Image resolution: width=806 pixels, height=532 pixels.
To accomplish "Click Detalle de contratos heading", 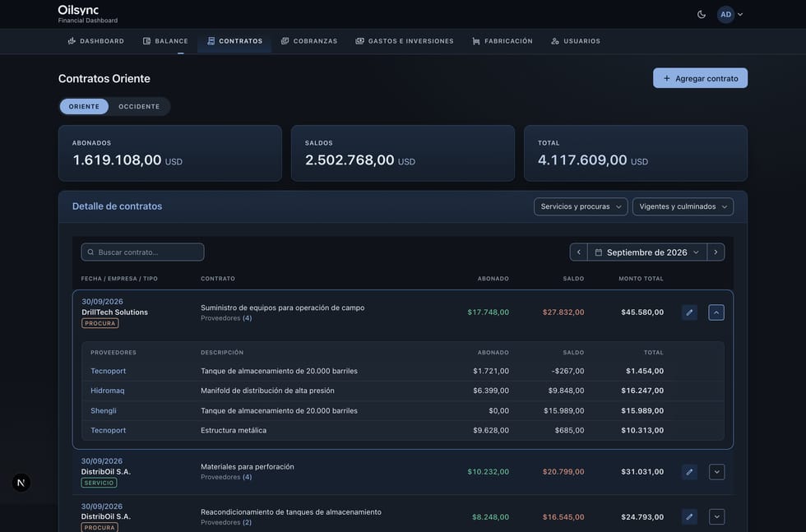I will pos(117,206).
